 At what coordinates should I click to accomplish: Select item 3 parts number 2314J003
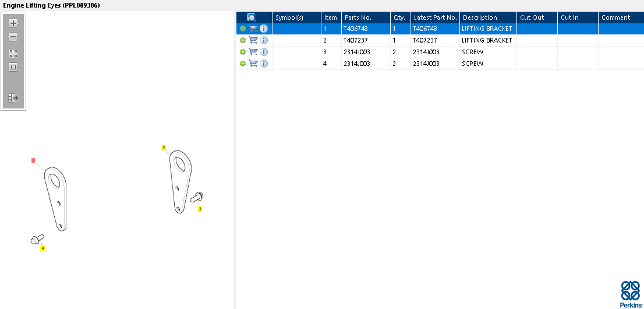[x=366, y=52]
